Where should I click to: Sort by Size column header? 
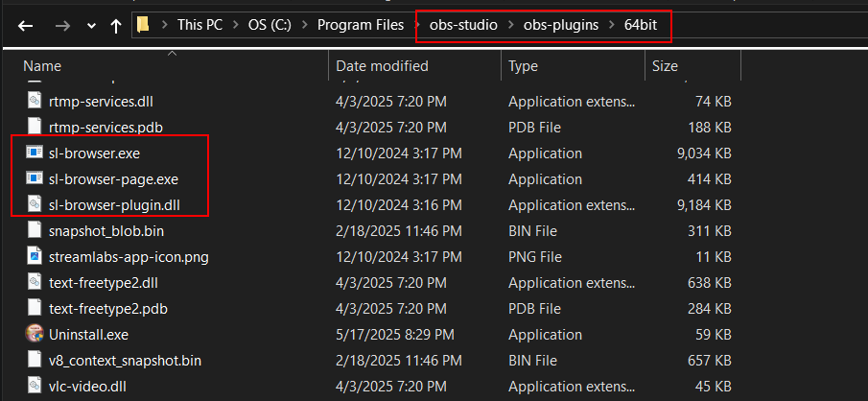click(665, 66)
